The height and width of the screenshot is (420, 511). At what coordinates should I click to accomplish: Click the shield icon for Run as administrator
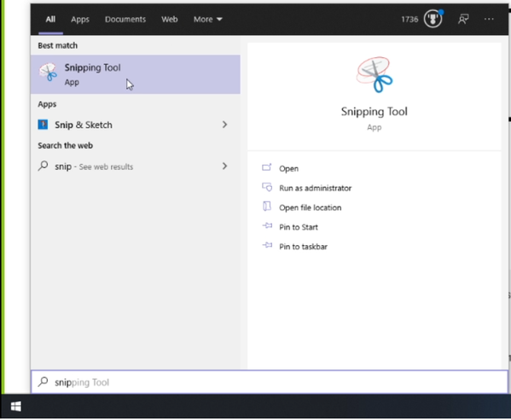[x=267, y=187]
